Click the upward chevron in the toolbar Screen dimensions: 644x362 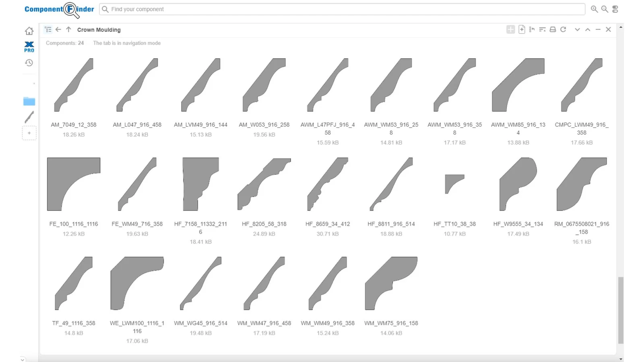pos(588,29)
